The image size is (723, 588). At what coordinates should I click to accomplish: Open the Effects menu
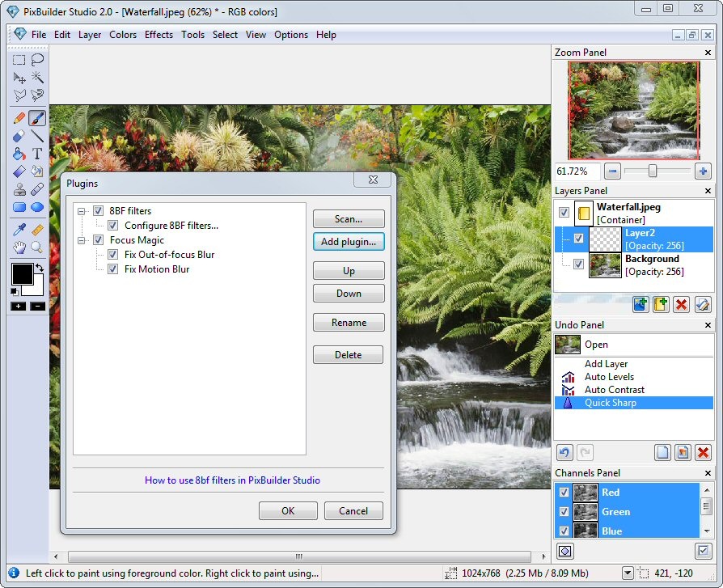coord(159,35)
